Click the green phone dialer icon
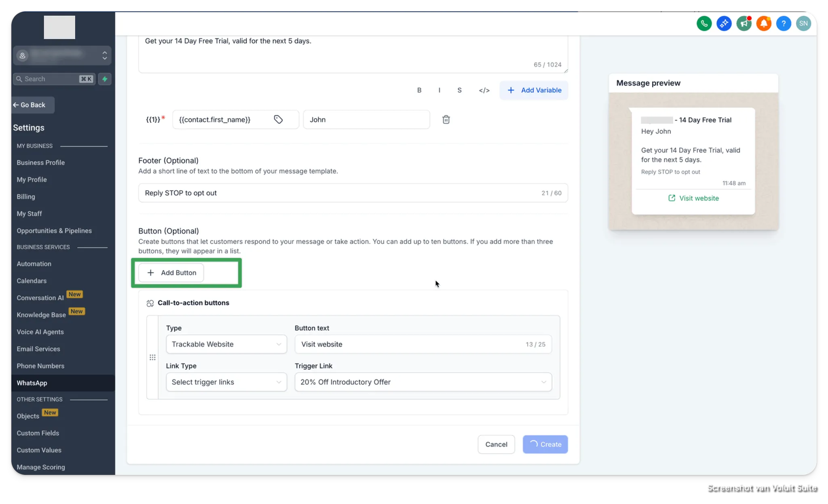828x504 pixels. click(x=704, y=23)
